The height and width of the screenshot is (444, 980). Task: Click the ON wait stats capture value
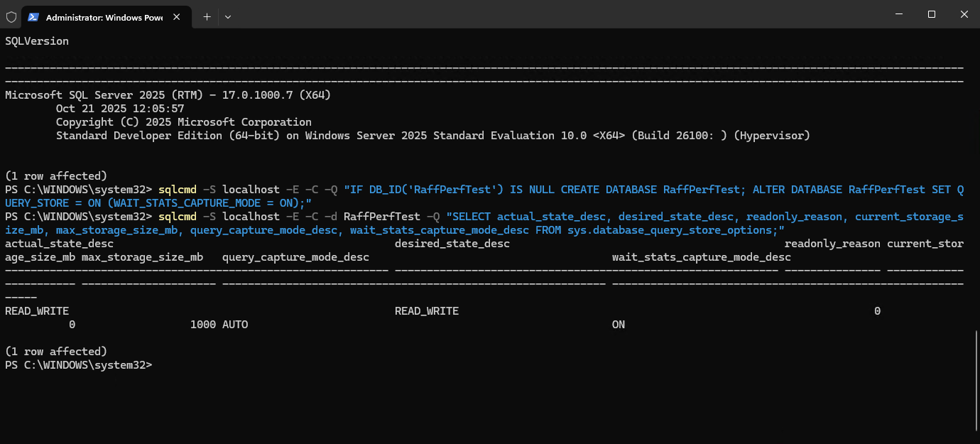click(x=619, y=325)
